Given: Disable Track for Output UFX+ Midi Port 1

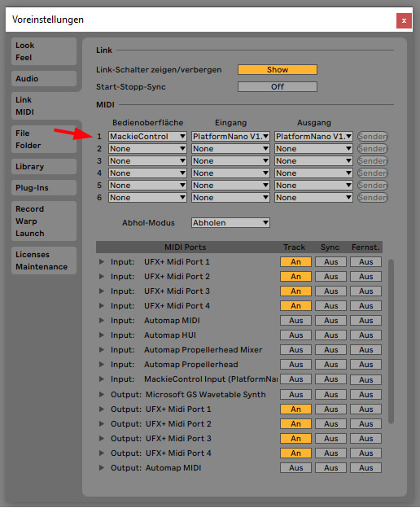Looking at the screenshot, I should [x=295, y=409].
